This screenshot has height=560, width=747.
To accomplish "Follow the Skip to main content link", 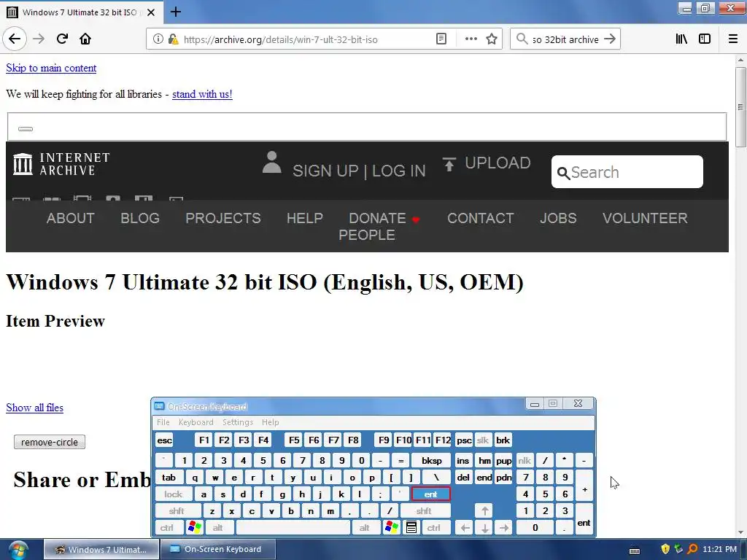I will click(51, 68).
